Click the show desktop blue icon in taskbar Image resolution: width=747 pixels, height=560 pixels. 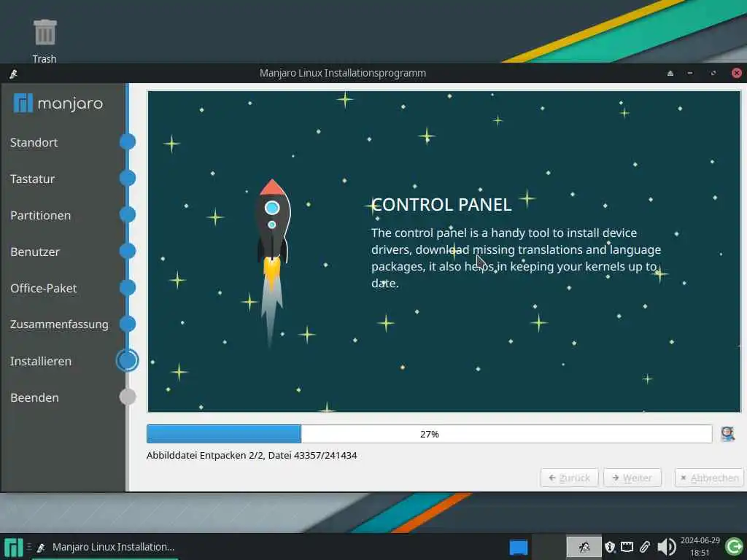[x=519, y=547]
